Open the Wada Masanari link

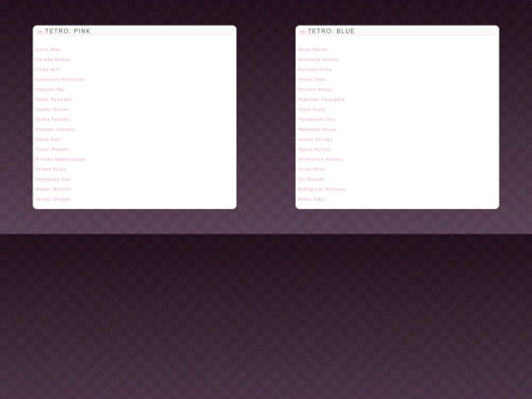(x=53, y=100)
